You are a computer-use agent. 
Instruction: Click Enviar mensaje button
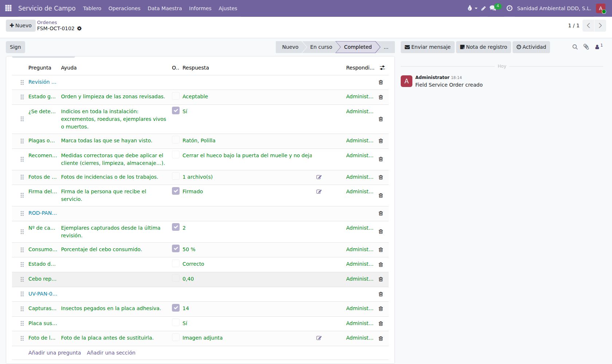click(428, 47)
